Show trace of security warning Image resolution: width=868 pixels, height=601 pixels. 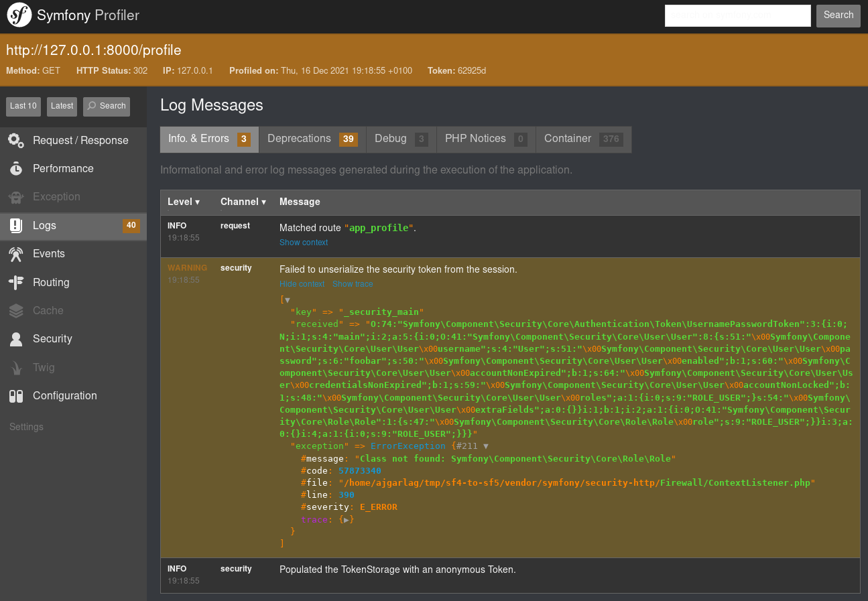tap(353, 284)
